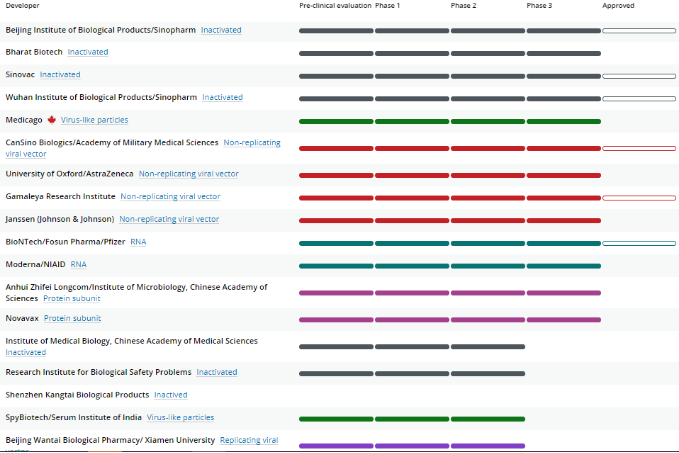This screenshot has height=453, width=679.
Task: Open the Inactivated link next to Bharat Biotech
Action: coord(88,52)
